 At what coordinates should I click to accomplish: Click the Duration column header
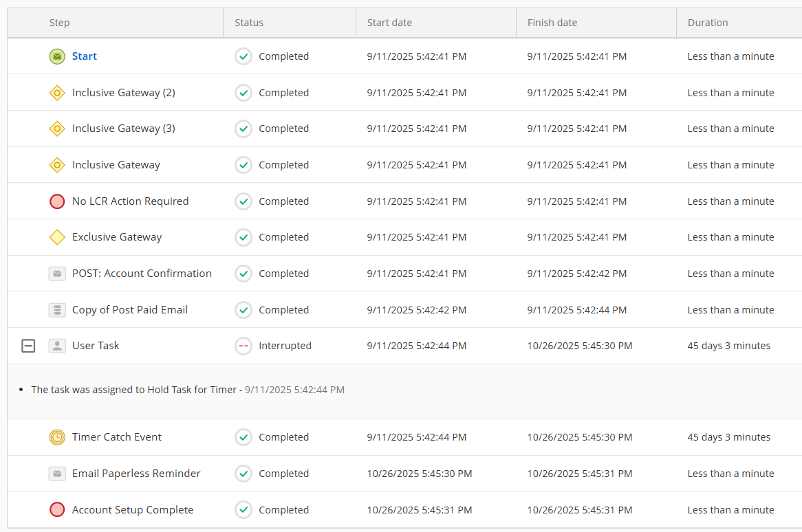pos(708,23)
